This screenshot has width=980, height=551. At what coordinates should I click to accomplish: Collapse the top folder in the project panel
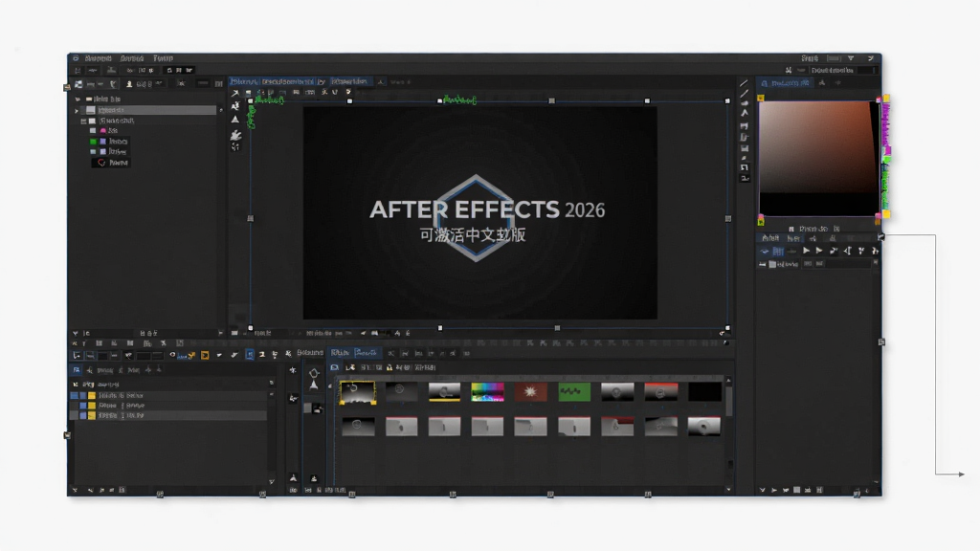click(78, 99)
